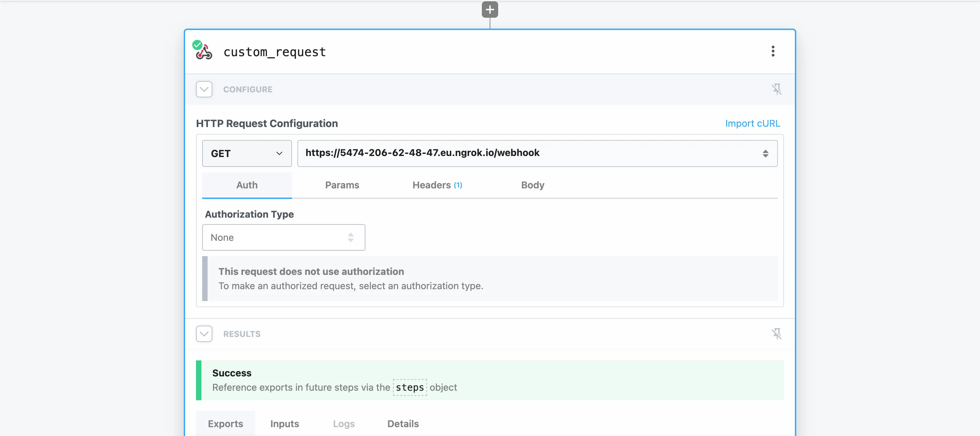Image resolution: width=980 pixels, height=436 pixels.
Task: Click the Success message heading
Action: point(232,373)
